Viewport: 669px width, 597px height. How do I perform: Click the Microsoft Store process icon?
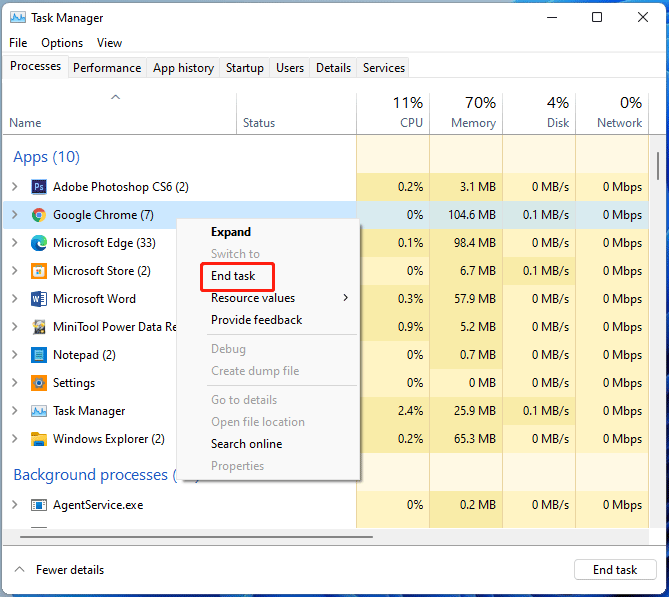39,271
